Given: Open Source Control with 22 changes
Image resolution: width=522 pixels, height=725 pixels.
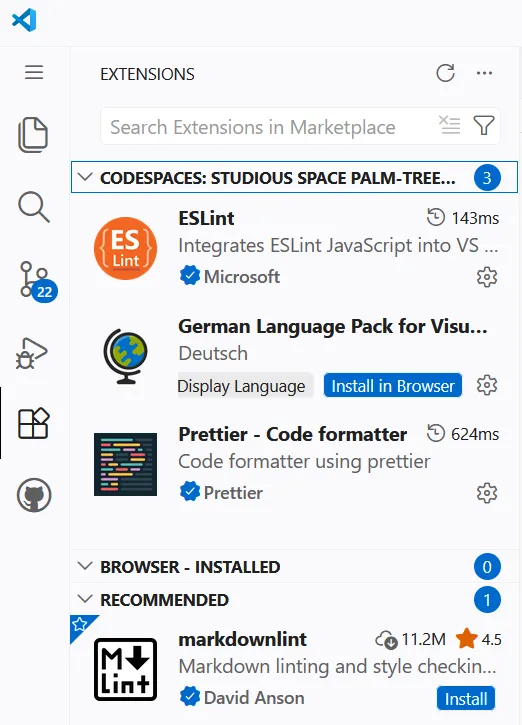Looking at the screenshot, I should [x=38, y=282].
